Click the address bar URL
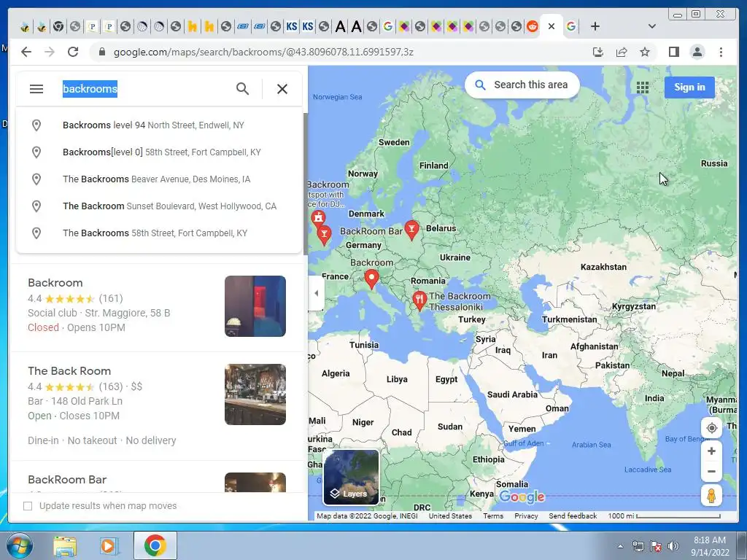 tap(263, 52)
